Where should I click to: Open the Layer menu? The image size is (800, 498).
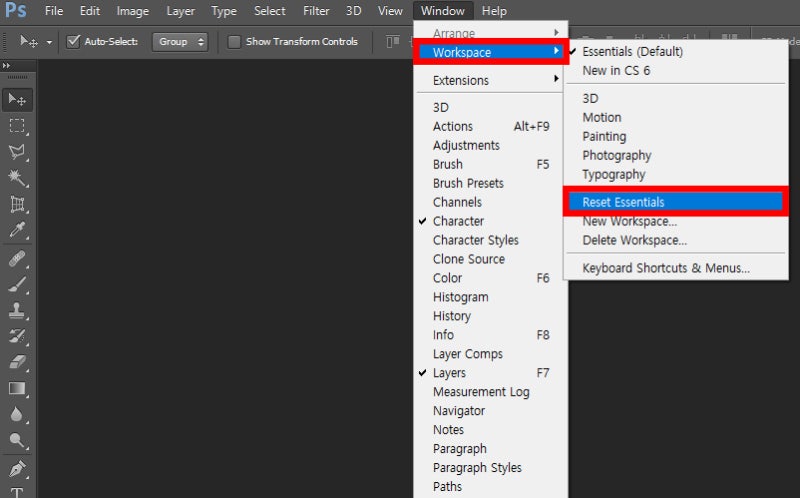(x=181, y=11)
